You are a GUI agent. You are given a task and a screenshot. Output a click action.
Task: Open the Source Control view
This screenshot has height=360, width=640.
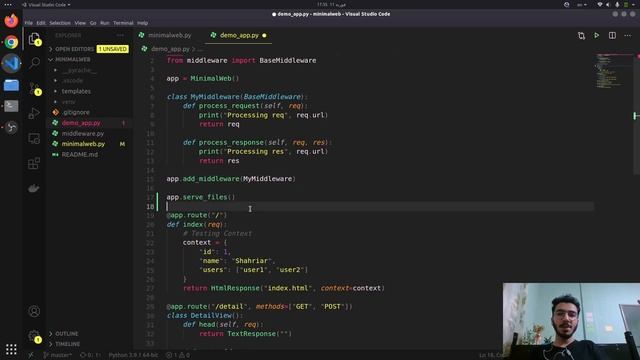pos(34,88)
